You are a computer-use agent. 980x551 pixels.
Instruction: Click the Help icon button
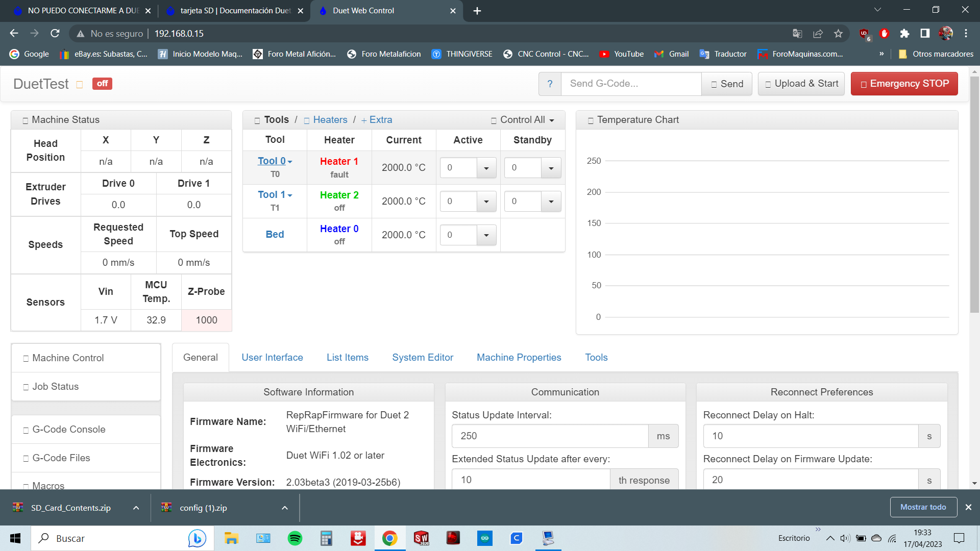coord(550,84)
